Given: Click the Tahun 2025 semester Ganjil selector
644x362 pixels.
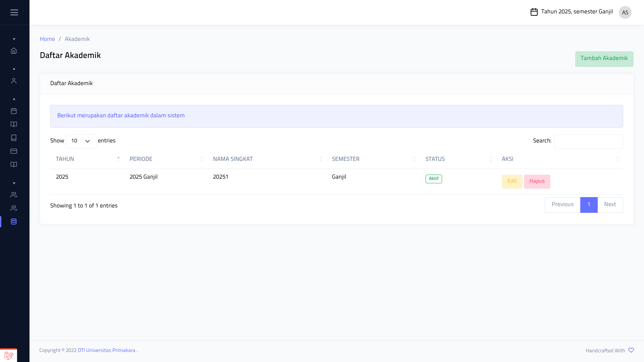Looking at the screenshot, I should [572, 12].
